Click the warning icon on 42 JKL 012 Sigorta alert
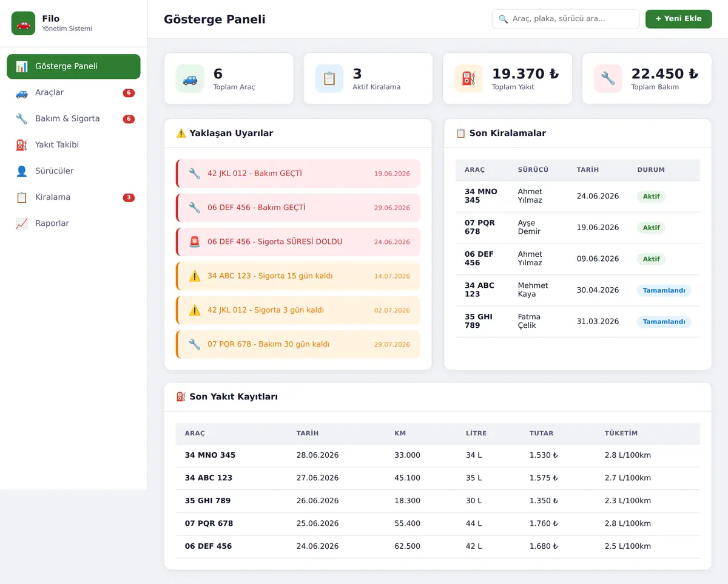This screenshot has height=584, width=728. pos(195,310)
